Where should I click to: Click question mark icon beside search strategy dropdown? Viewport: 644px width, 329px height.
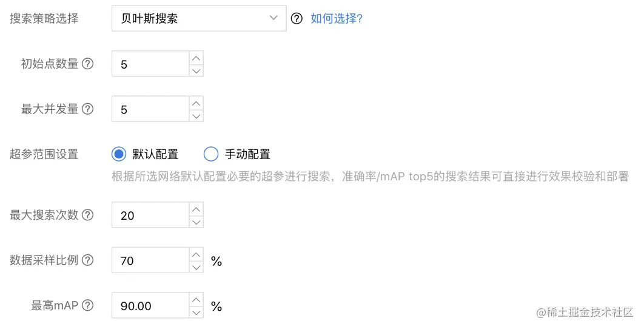pos(297,19)
